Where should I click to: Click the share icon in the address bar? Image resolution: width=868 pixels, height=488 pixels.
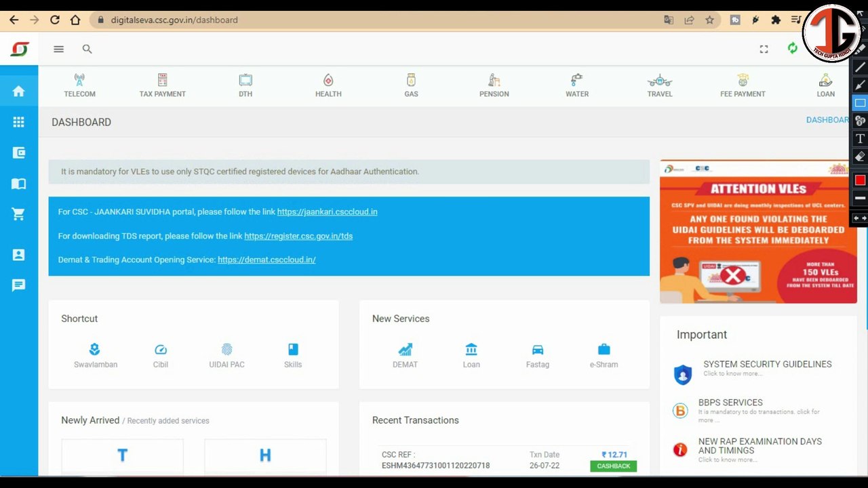pyautogui.click(x=689, y=20)
